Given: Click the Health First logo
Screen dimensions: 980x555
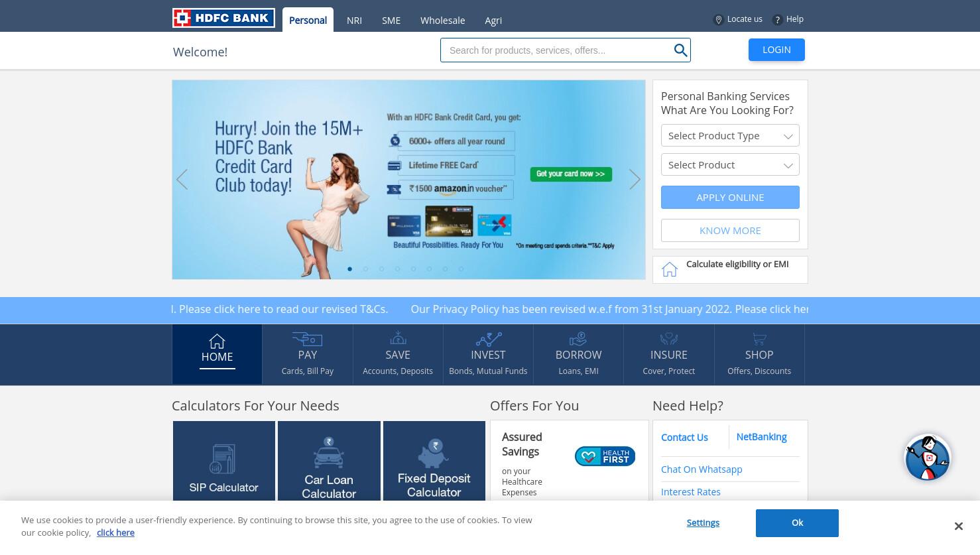Looking at the screenshot, I should [x=605, y=456].
